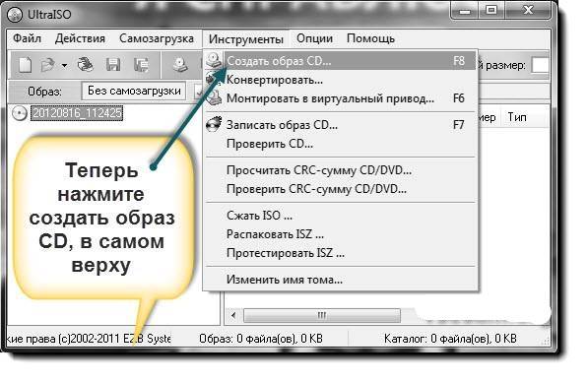Click the Open file toolbar icon

coord(47,65)
